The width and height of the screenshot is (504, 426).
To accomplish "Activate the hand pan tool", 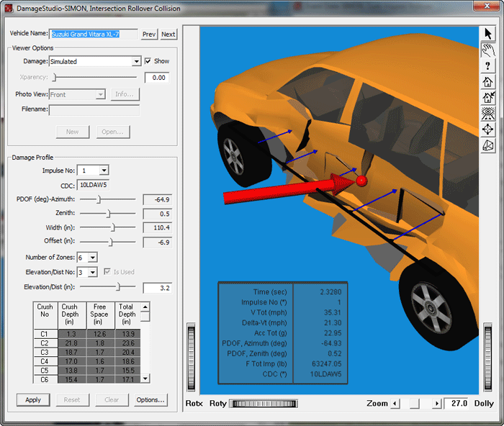I will (x=489, y=50).
